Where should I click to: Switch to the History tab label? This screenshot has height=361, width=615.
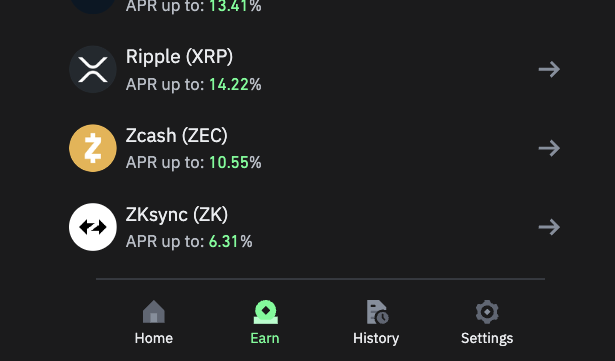(x=376, y=338)
